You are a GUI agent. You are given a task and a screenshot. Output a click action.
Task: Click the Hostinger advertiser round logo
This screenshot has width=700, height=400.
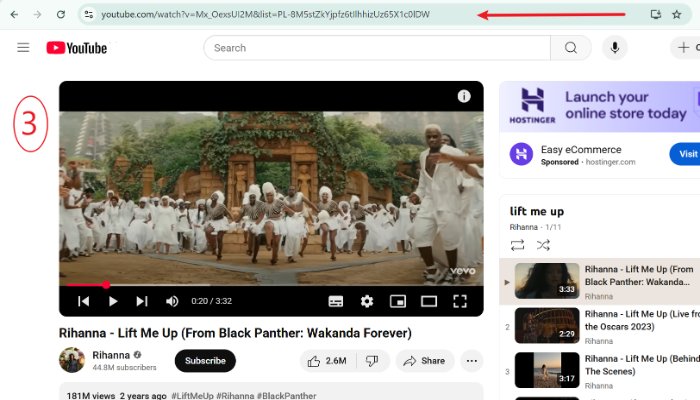(521, 154)
